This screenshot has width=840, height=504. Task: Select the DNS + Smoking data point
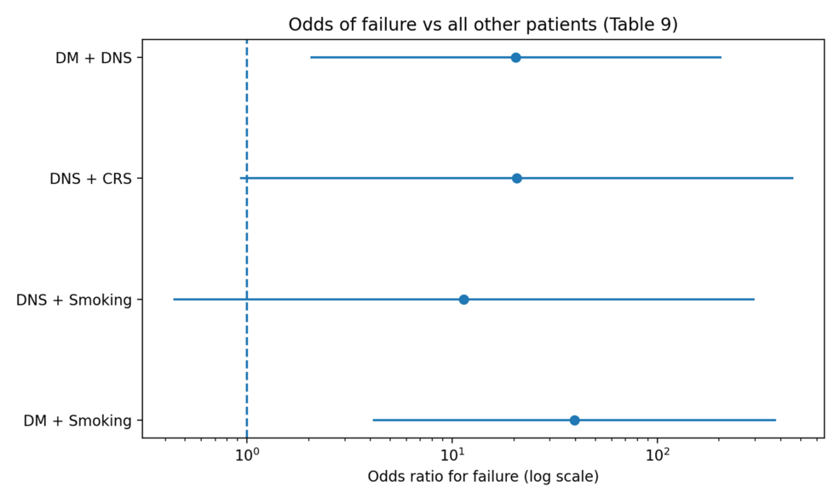click(x=463, y=300)
